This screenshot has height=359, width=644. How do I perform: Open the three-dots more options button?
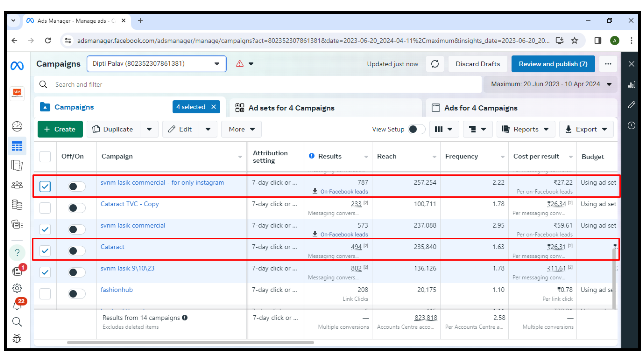pos(608,64)
